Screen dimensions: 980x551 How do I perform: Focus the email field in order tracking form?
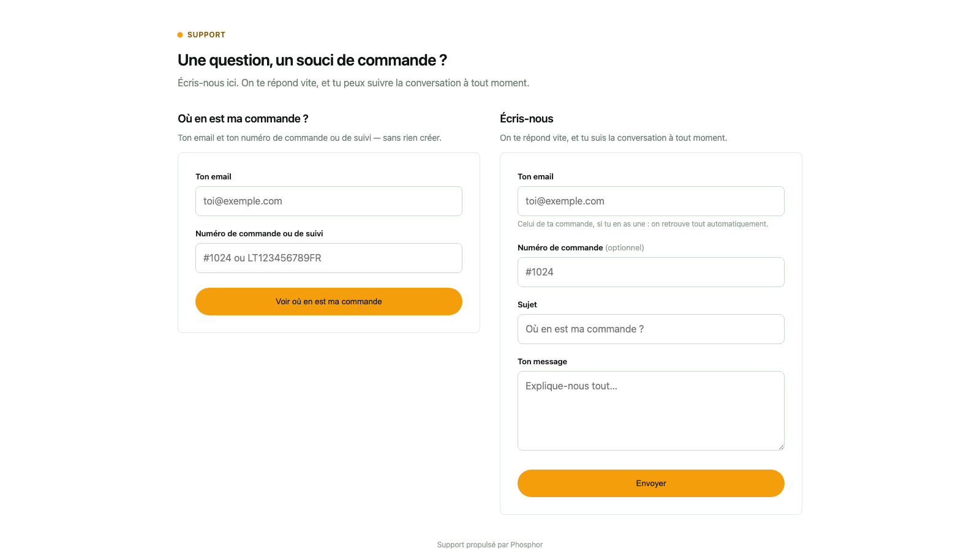pos(329,201)
